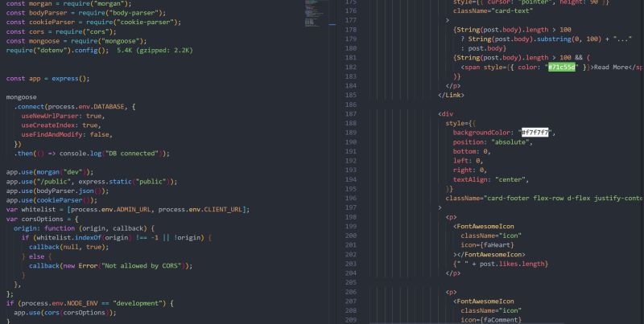The height and width of the screenshot is (324, 644).
Task: Click the closing </Link> tag
Action: coord(451,95)
